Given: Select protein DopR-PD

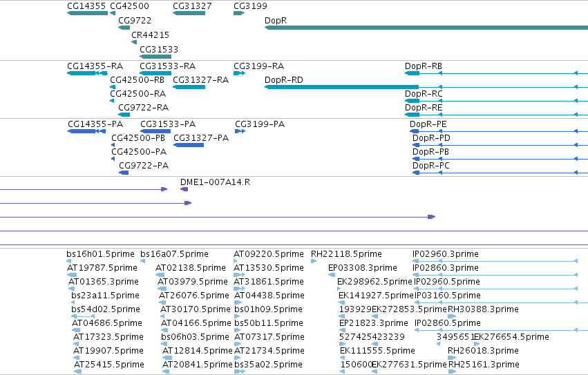Looking at the screenshot, I should [x=431, y=138].
